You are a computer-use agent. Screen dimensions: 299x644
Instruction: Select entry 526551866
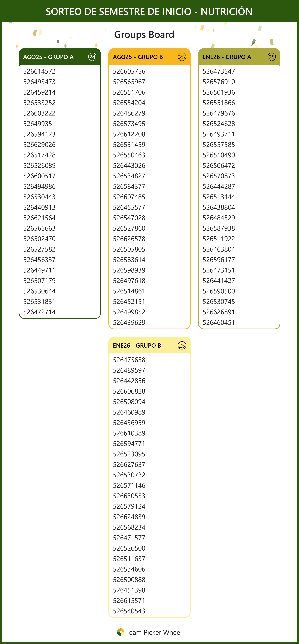[x=219, y=103]
